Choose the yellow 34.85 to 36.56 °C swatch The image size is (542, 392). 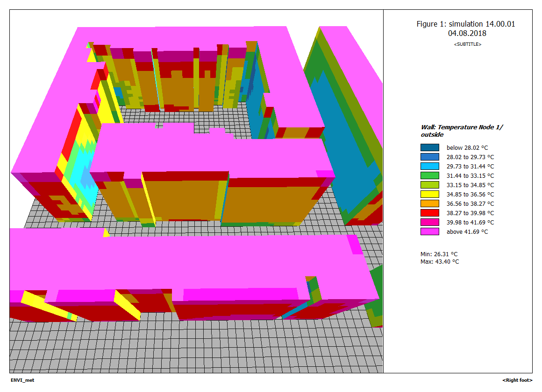pyautogui.click(x=430, y=194)
